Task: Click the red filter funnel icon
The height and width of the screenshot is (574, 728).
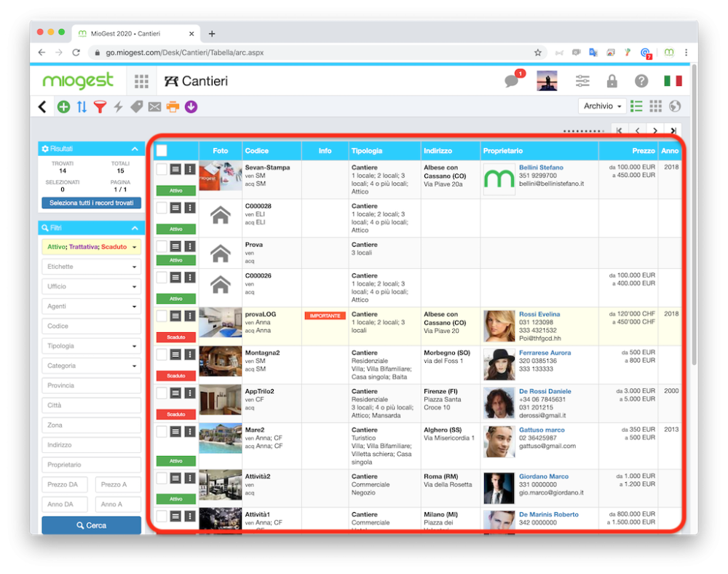Action: pyautogui.click(x=100, y=107)
